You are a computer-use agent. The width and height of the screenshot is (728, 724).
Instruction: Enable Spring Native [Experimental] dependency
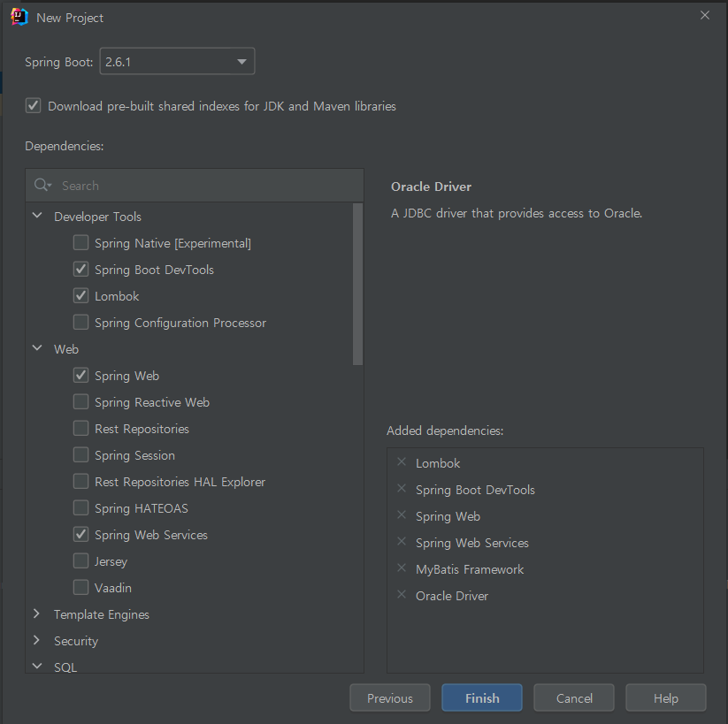click(x=80, y=243)
